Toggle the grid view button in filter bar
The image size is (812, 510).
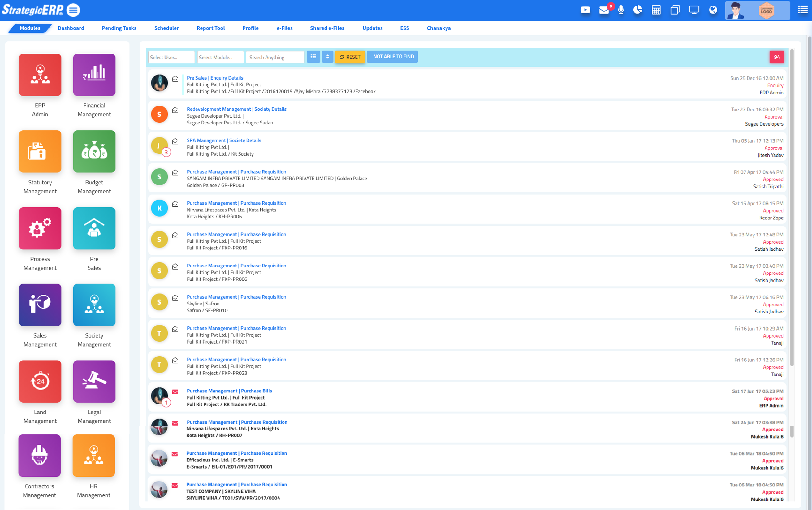point(313,57)
